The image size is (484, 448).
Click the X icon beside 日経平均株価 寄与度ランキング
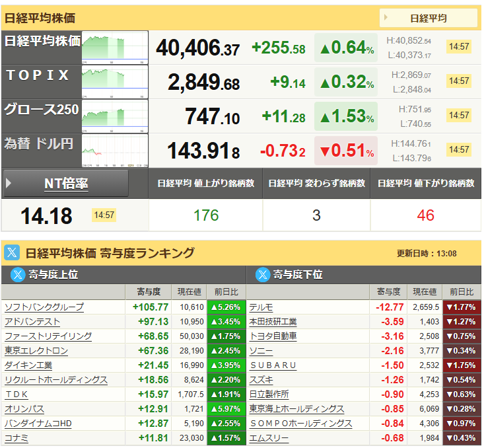pyautogui.click(x=12, y=252)
